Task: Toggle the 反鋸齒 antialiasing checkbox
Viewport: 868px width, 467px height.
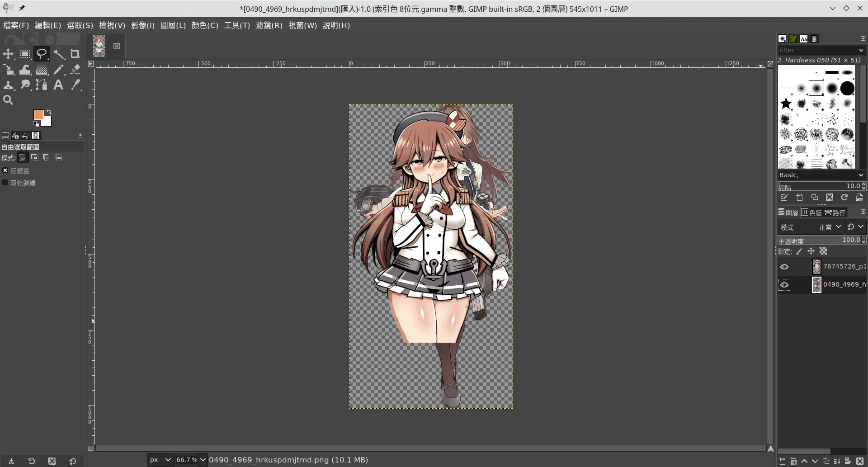Action: click(5, 170)
